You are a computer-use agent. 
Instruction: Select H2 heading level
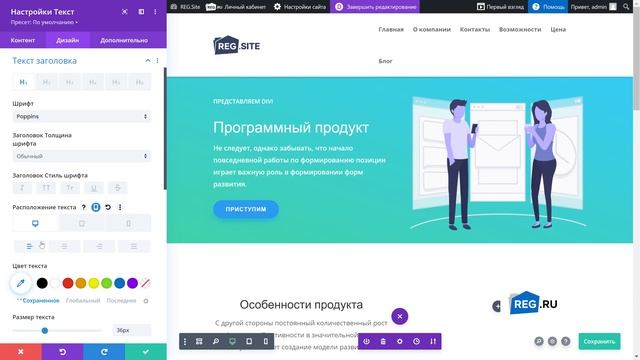coord(47,82)
